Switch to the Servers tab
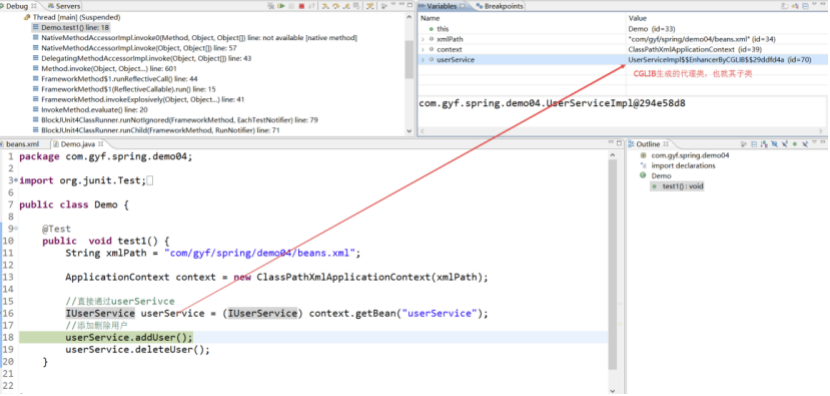The width and height of the screenshot is (830, 396). tap(64, 6)
